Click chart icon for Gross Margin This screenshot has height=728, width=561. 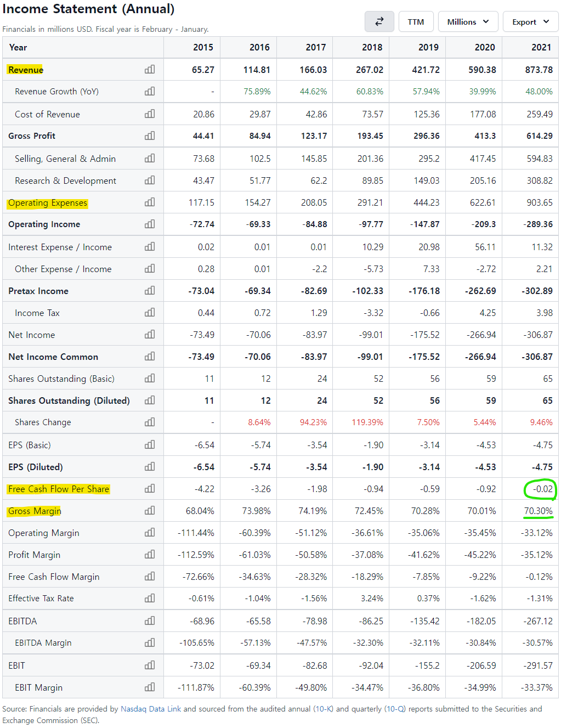coord(150,511)
